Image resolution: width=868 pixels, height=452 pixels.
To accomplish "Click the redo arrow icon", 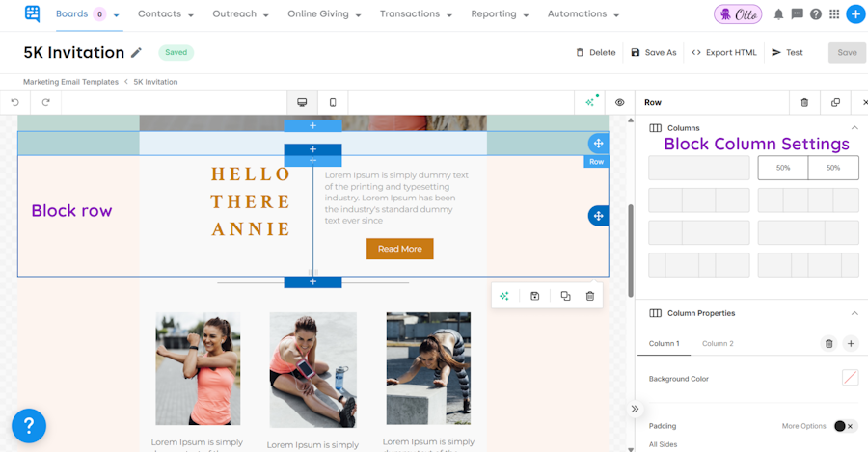I will point(46,102).
